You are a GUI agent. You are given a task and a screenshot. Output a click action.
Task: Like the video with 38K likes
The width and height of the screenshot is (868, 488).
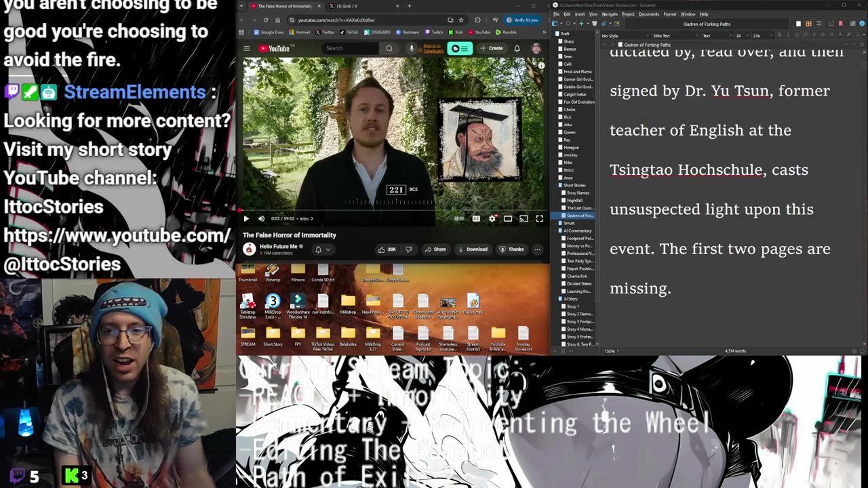tap(387, 249)
